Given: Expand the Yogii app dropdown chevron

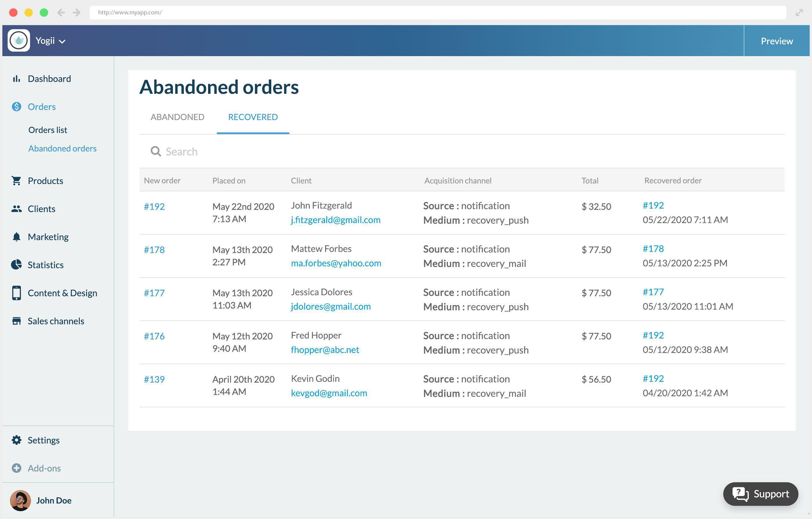Looking at the screenshot, I should click(x=62, y=41).
